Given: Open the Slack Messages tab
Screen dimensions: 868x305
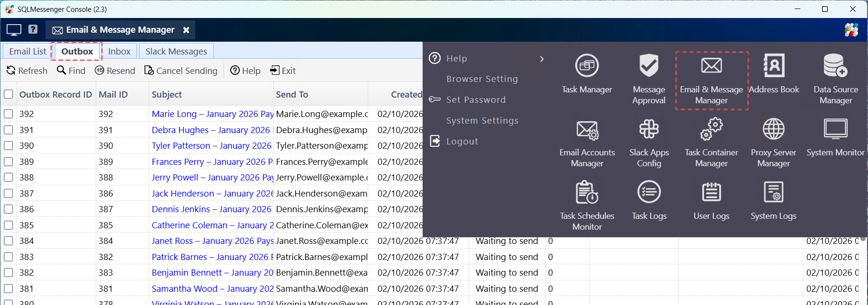Looking at the screenshot, I should click(176, 51).
